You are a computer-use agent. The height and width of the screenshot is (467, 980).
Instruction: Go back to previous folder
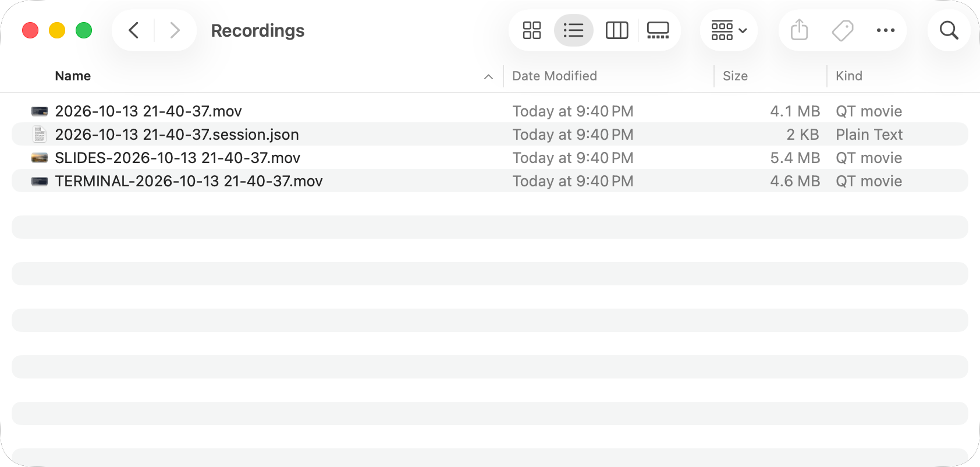point(134,30)
